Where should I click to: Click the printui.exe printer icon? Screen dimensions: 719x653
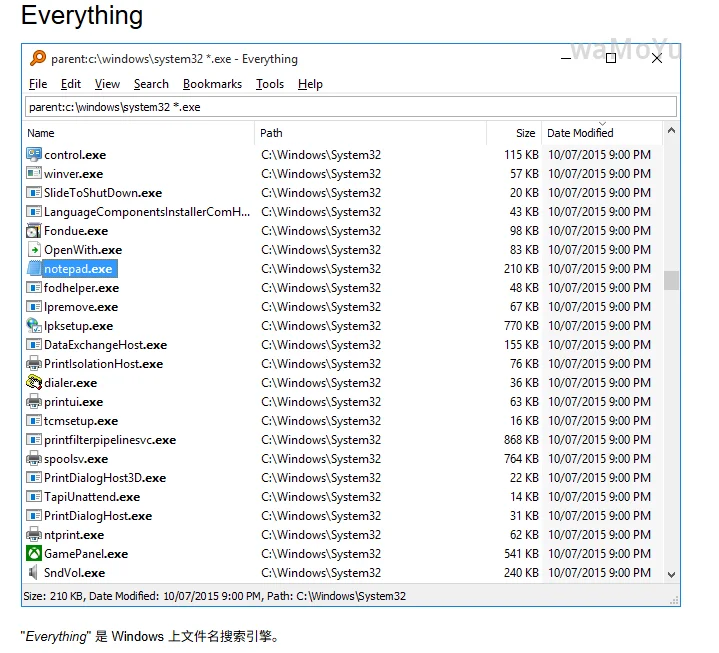click(34, 402)
